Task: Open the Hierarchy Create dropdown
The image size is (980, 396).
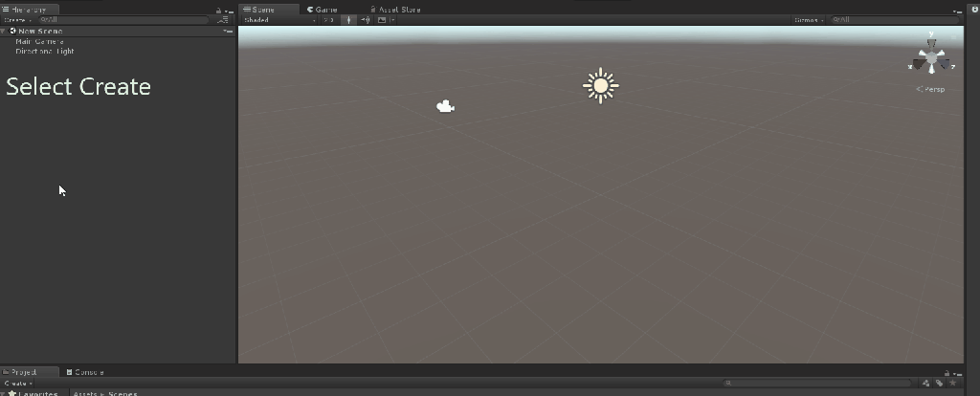Action: (16, 20)
